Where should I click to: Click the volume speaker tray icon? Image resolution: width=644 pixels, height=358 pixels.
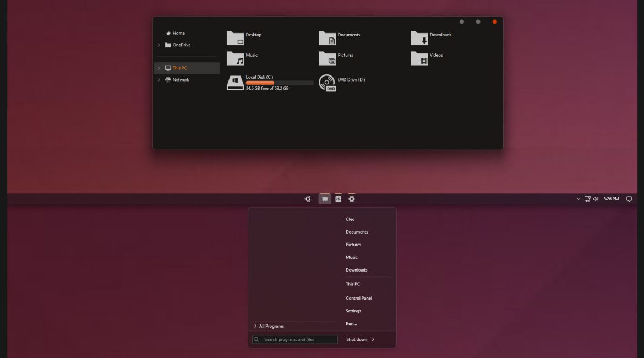[596, 199]
